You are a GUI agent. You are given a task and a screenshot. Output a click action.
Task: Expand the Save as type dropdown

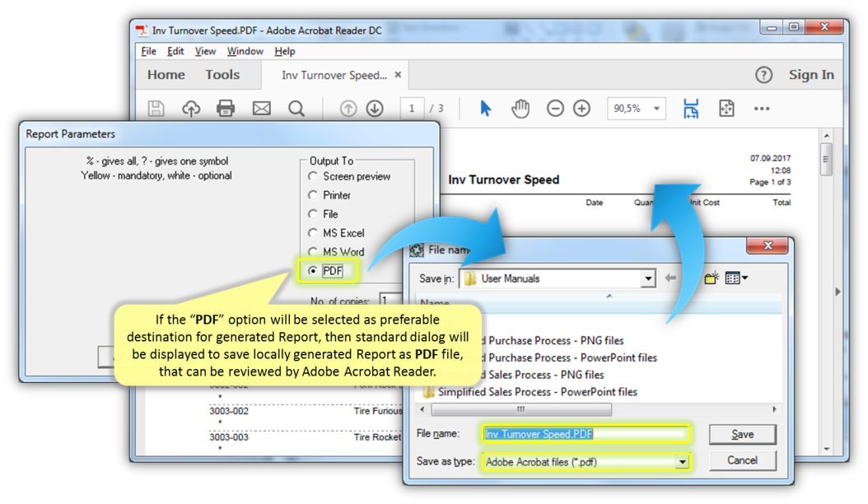point(682,461)
